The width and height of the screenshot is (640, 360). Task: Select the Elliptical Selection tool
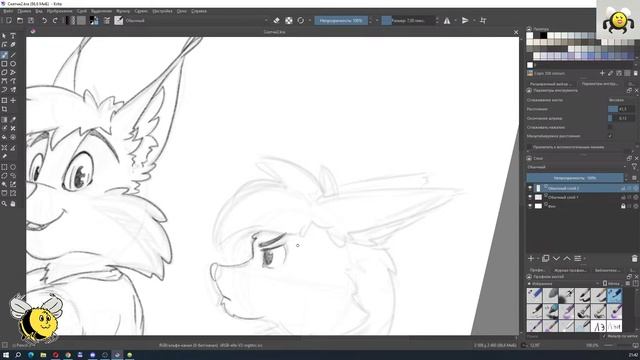click(13, 167)
